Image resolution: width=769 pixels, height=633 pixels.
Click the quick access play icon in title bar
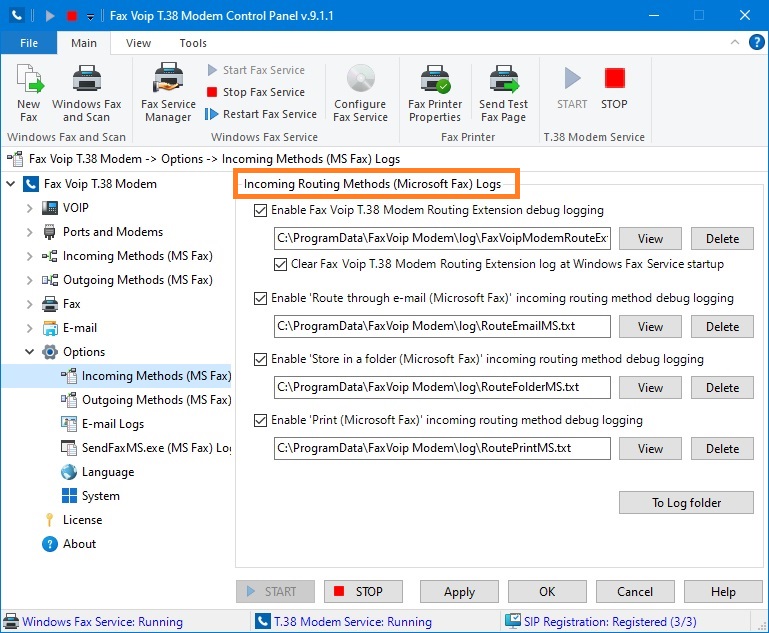coord(50,16)
